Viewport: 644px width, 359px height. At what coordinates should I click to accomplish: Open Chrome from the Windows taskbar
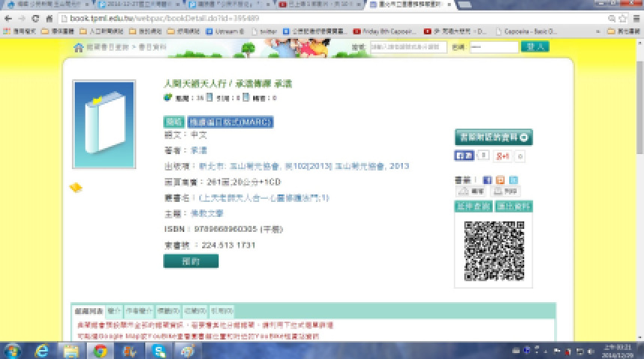[x=100, y=350]
